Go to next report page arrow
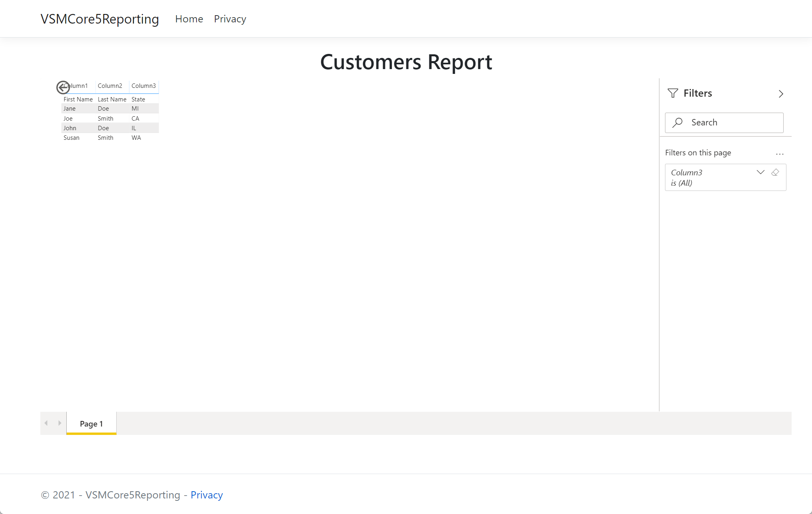This screenshot has width=812, height=514. click(x=60, y=423)
